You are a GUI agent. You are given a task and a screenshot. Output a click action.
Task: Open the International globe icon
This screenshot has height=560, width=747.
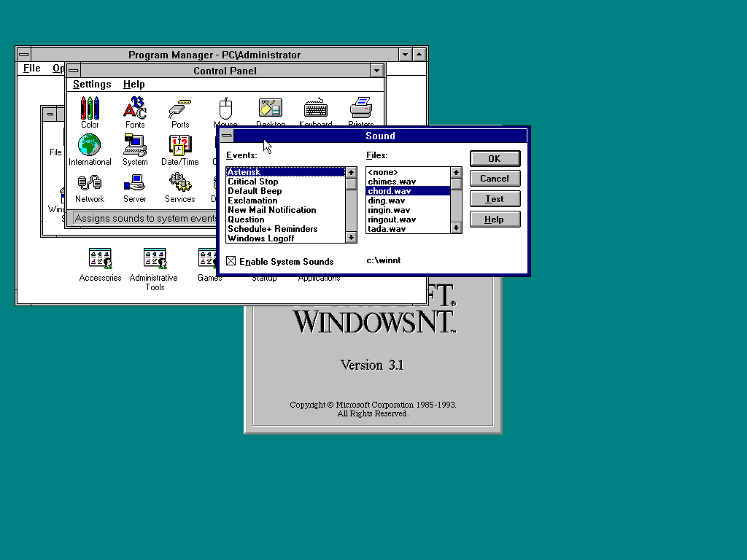pos(90,145)
